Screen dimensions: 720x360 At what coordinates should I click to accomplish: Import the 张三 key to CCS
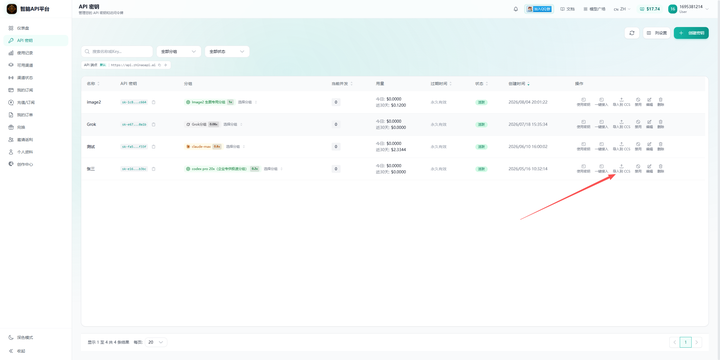click(621, 169)
